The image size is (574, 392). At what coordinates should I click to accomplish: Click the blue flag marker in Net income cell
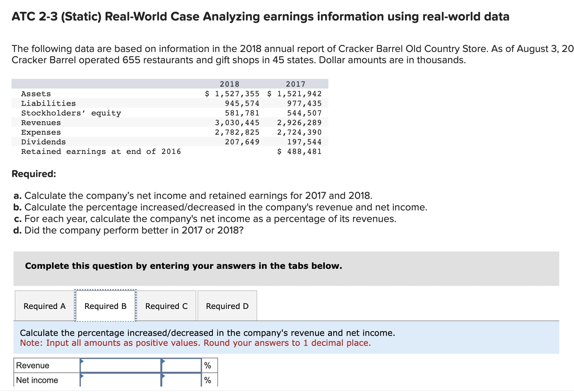point(82,376)
